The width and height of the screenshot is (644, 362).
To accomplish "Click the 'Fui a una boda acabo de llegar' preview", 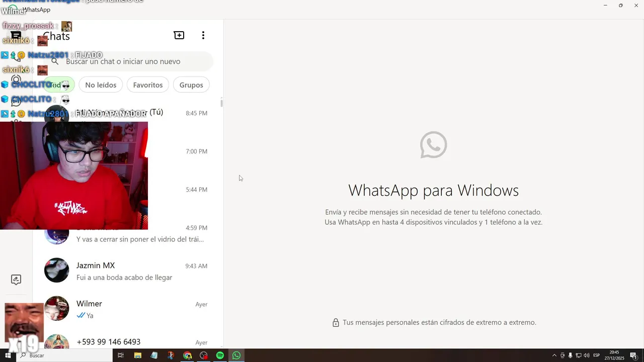I will point(124,278).
